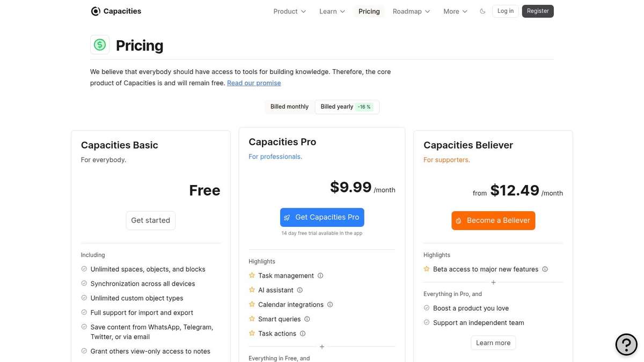Click the info icon beside AI assistant

coord(299,290)
